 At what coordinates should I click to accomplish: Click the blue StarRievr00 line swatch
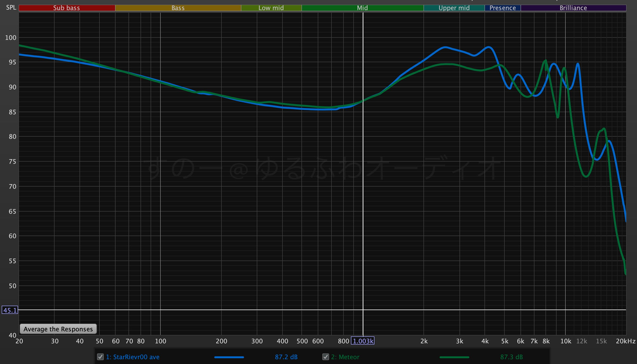tap(229, 357)
